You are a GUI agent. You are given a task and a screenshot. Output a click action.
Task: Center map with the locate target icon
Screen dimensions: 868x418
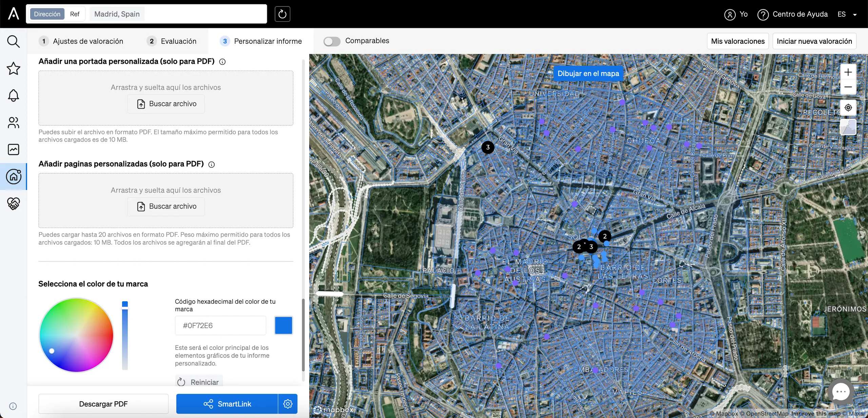[848, 108]
